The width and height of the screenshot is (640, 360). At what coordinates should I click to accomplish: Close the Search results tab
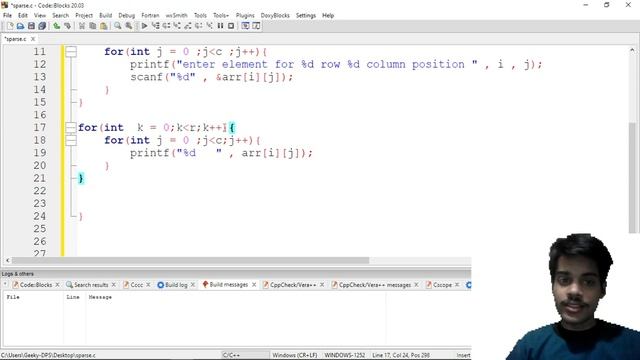point(113,284)
